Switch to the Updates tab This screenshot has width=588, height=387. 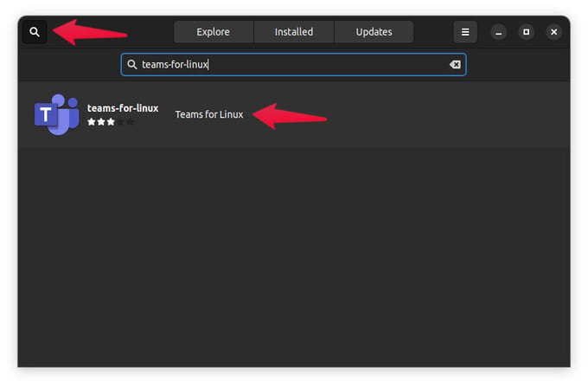point(374,32)
